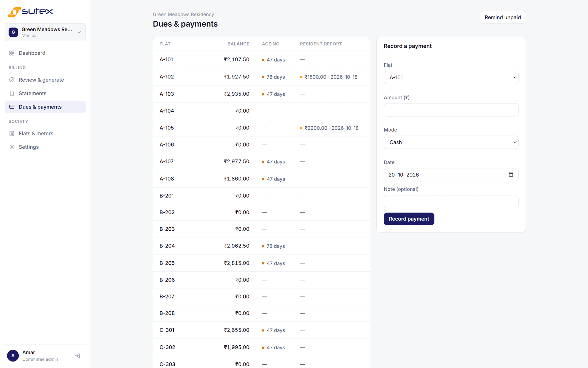Click flat C-301 row label
Viewport: 588px width, 368px height.
click(x=167, y=330)
